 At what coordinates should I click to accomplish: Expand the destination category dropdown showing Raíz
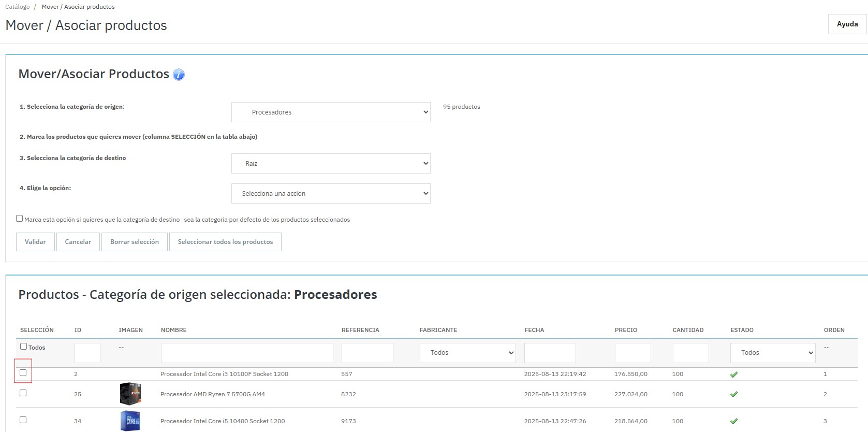click(x=331, y=163)
